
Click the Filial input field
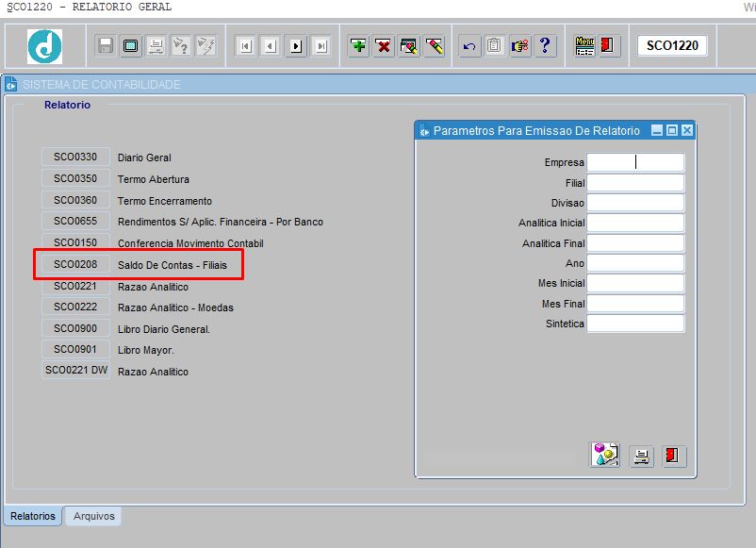coord(635,183)
